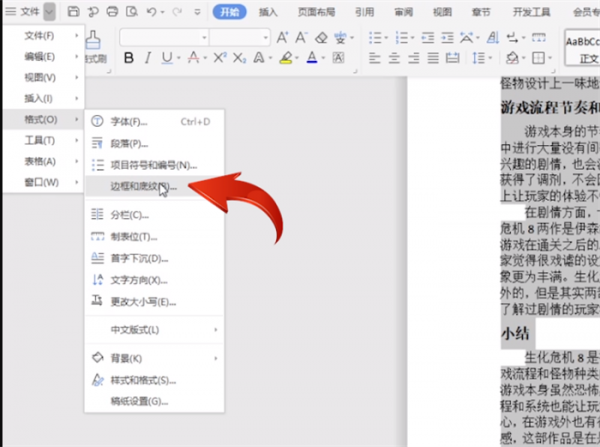Decrease indent icon
The height and width of the screenshot is (447, 600).
428,38
